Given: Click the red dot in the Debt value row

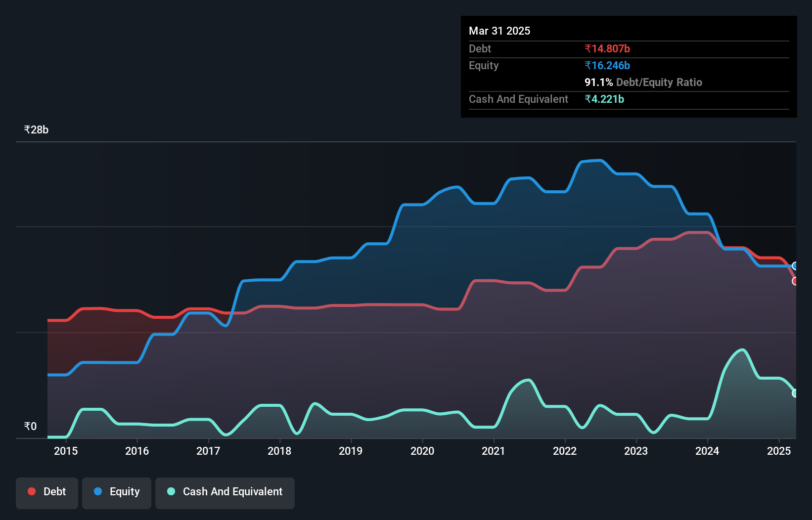Looking at the screenshot, I should (x=607, y=48).
